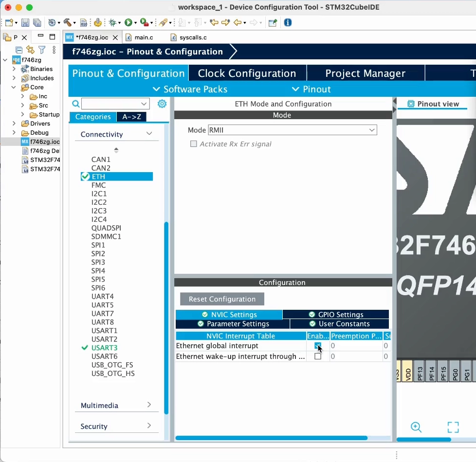
Task: Open the ETH Mode dropdown showing RMII
Action: click(371, 130)
